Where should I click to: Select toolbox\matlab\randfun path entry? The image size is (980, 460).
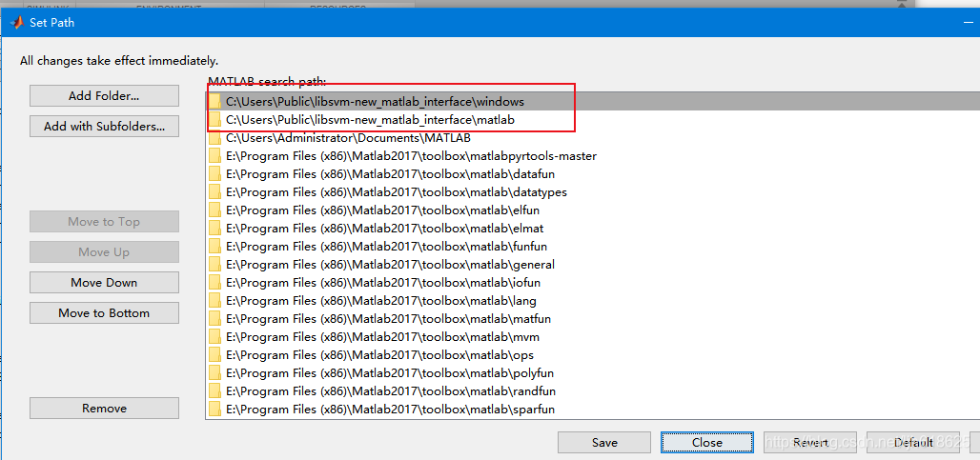point(592,390)
